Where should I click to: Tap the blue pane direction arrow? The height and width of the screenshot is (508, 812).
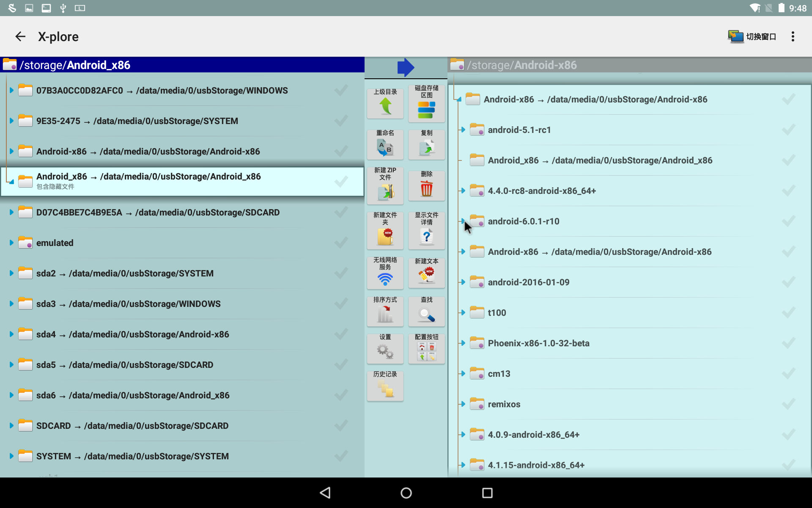(406, 67)
